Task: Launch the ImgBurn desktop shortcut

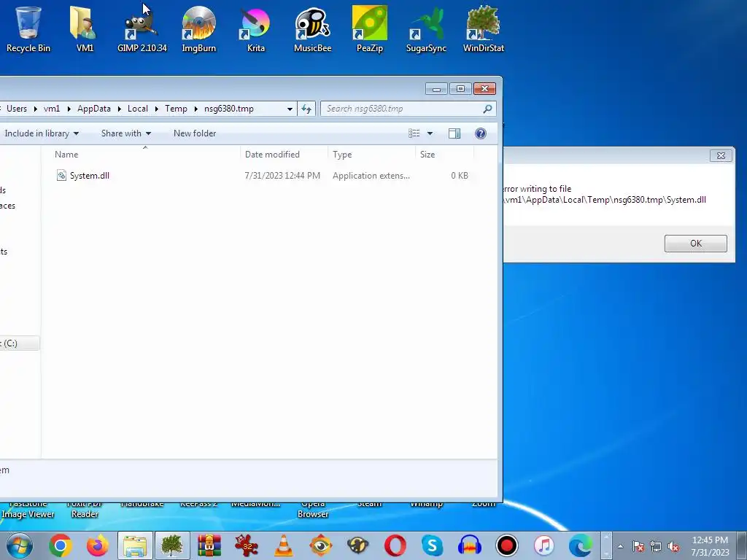Action: click(198, 29)
